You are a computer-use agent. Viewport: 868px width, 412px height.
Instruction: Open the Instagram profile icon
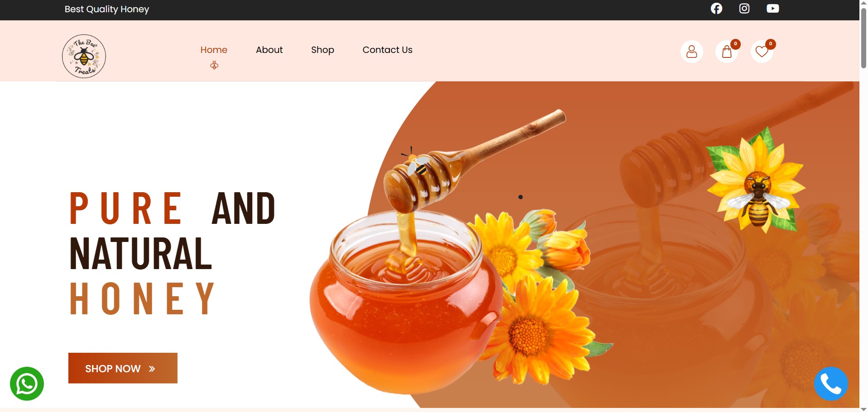[x=744, y=9]
